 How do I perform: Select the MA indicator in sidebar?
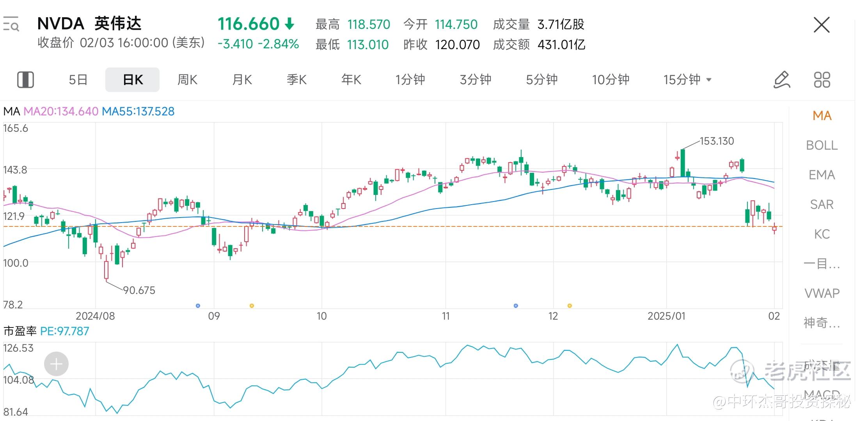tap(822, 115)
